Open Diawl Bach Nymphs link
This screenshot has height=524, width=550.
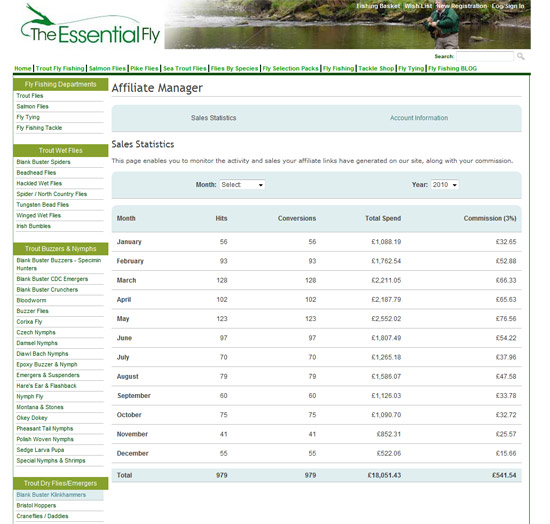(x=42, y=354)
